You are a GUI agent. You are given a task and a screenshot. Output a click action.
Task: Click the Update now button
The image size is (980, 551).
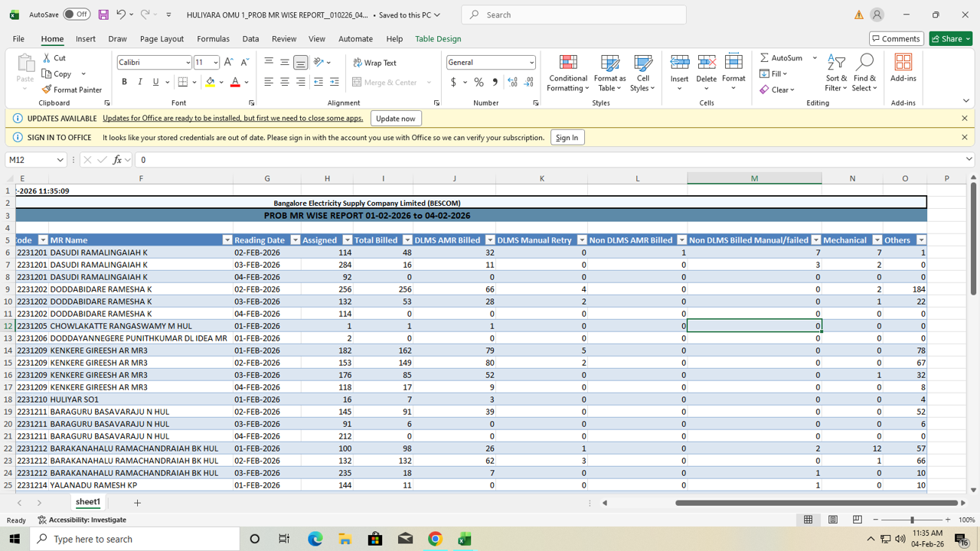(396, 119)
